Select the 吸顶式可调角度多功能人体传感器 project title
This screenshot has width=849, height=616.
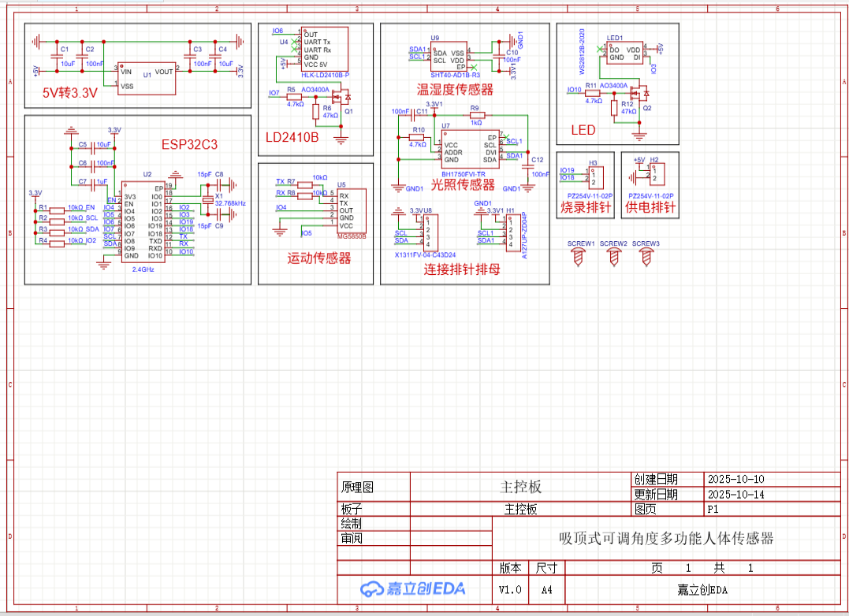click(x=665, y=539)
